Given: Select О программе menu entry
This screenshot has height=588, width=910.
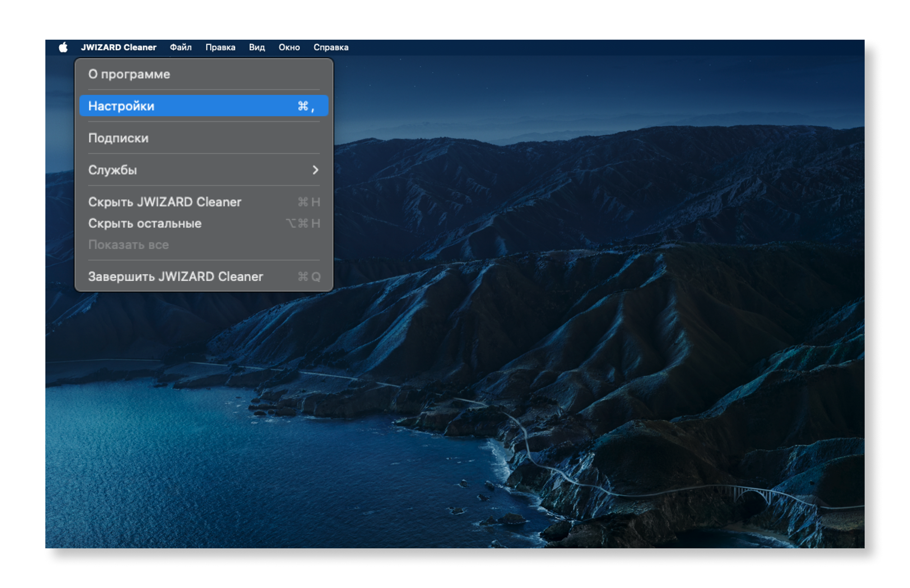Looking at the screenshot, I should [203, 74].
